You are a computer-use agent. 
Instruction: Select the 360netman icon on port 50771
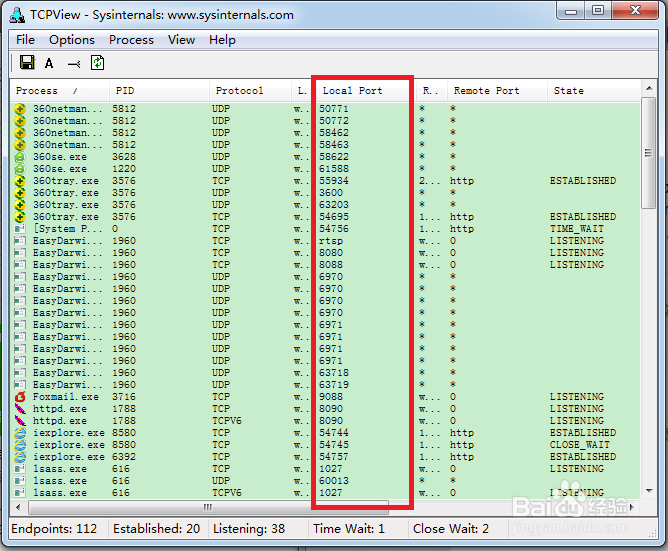click(x=20, y=109)
